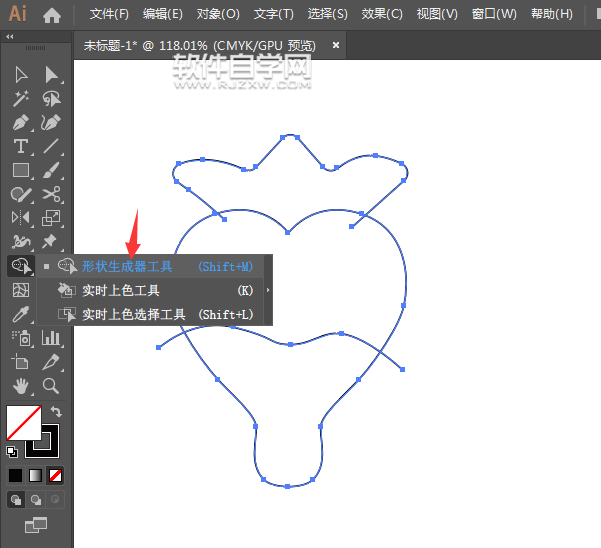Viewport: 601px width, 548px height.
Task: Select the Hand tool
Action: pyautogui.click(x=21, y=386)
